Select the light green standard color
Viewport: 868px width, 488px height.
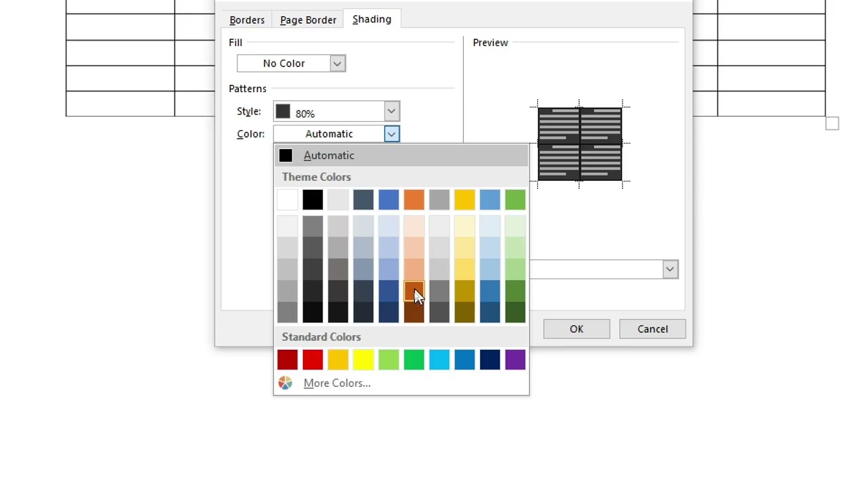(x=389, y=359)
